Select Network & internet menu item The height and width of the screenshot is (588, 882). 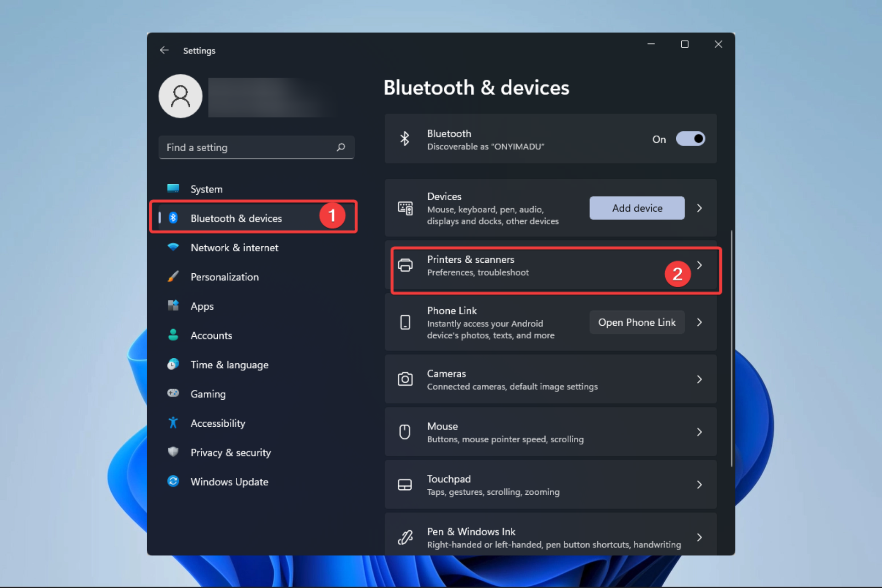click(x=234, y=248)
